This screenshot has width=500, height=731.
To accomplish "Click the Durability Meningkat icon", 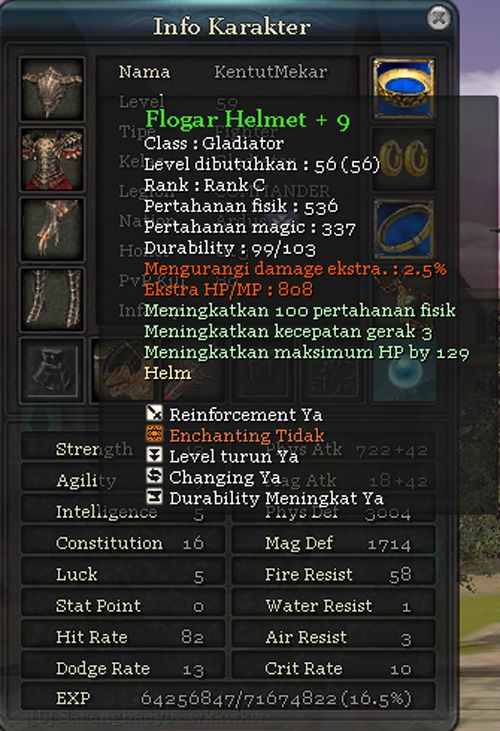I will point(154,497).
